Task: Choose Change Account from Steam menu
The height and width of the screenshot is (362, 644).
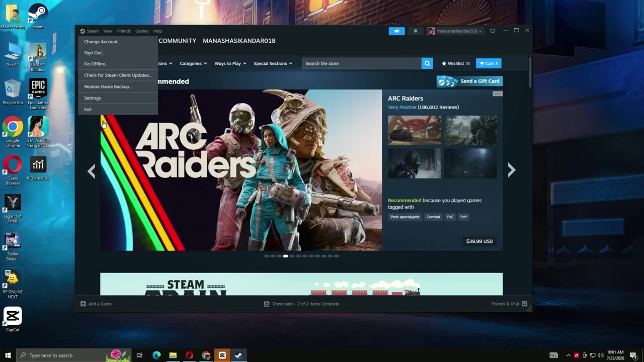Action: (118, 42)
